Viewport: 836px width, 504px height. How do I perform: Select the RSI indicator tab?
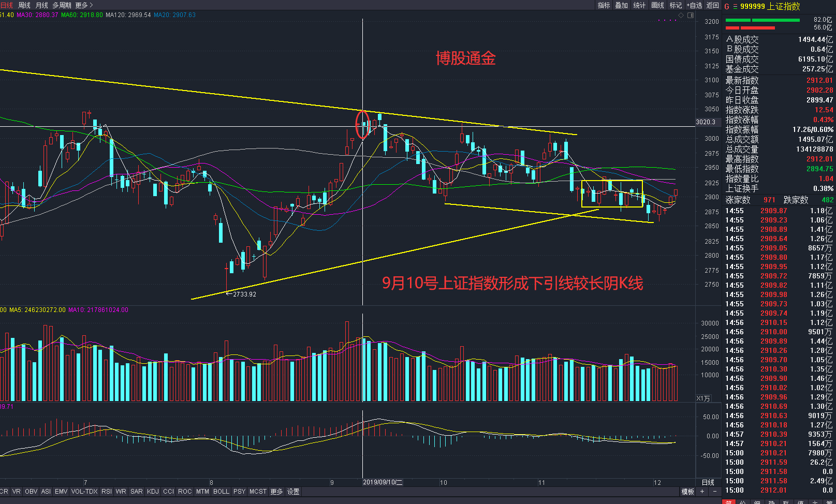tap(107, 492)
